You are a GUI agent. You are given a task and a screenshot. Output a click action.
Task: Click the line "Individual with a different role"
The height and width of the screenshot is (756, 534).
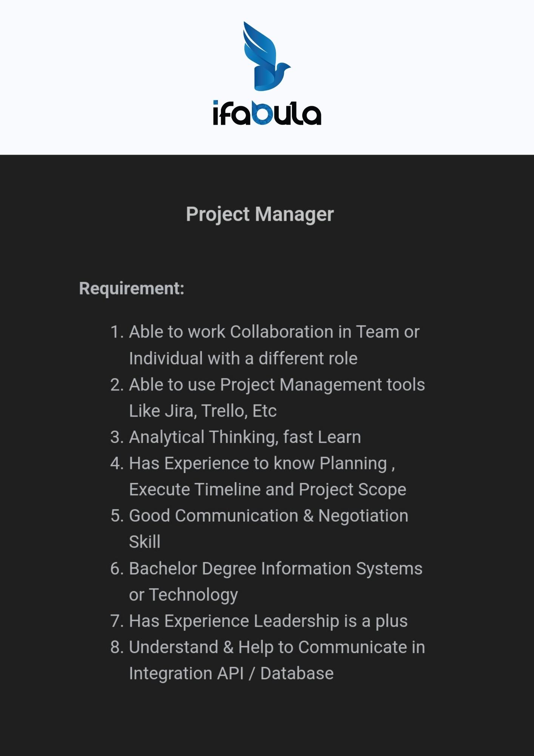point(243,358)
